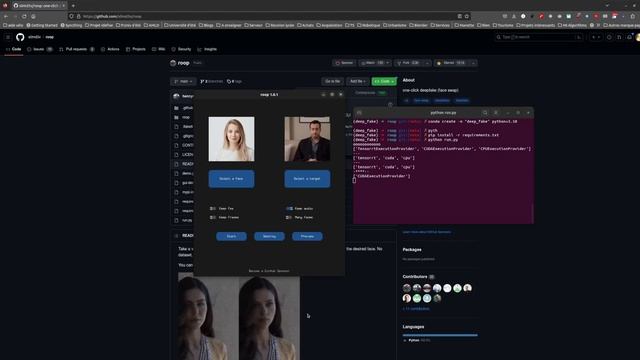Open the README outline list icon
Image resolution: width=640 pixels, height=360 pixels.
(x=176, y=236)
